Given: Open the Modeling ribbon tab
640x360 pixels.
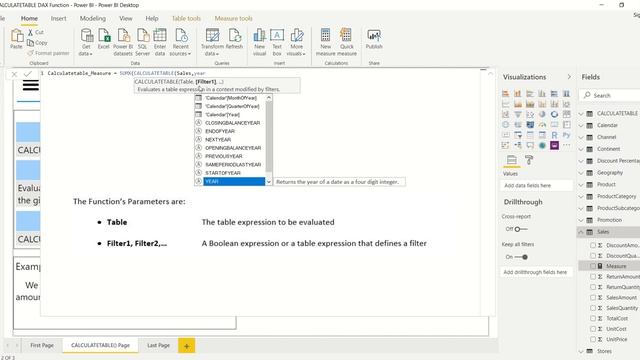Looking at the screenshot, I should 93,18.
